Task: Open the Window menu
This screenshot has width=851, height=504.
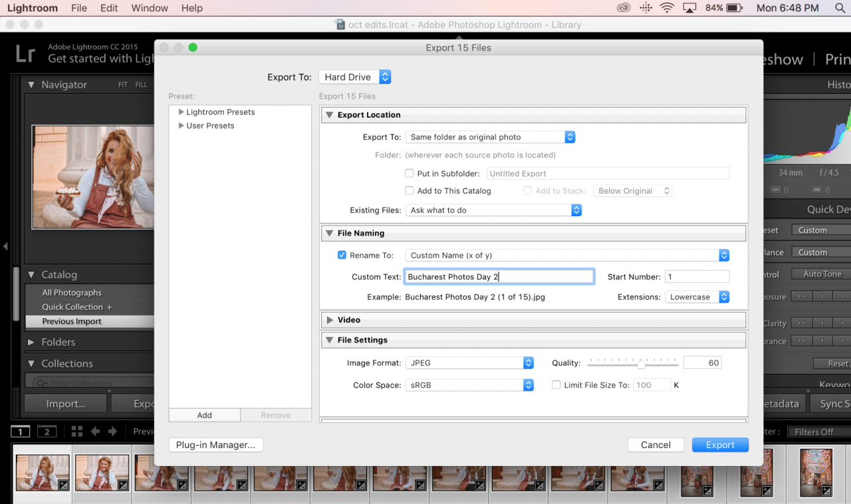Action: point(150,8)
